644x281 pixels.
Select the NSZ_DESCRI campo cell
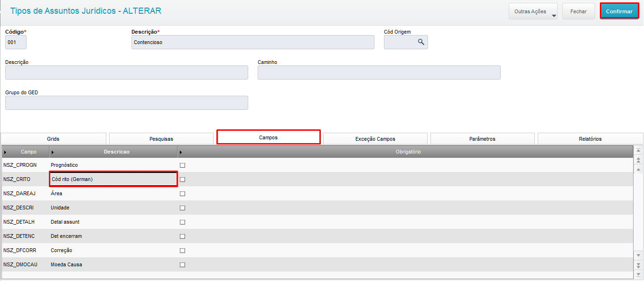tap(25, 208)
